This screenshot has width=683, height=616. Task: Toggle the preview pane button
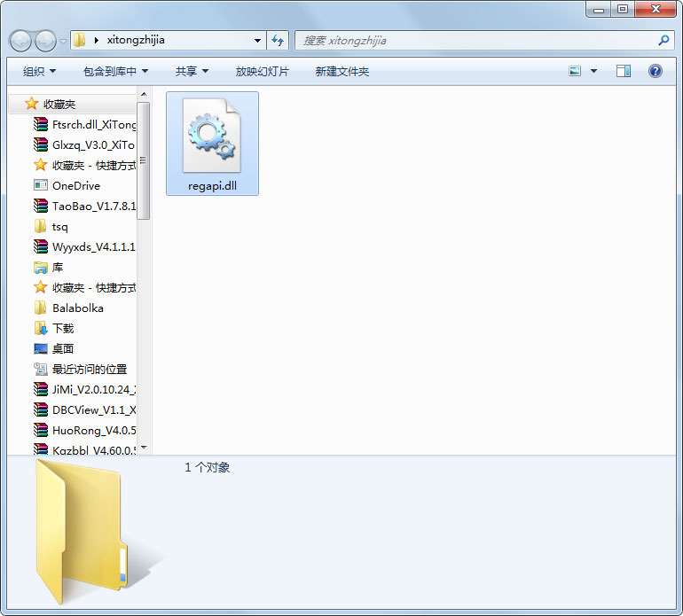coord(624,71)
